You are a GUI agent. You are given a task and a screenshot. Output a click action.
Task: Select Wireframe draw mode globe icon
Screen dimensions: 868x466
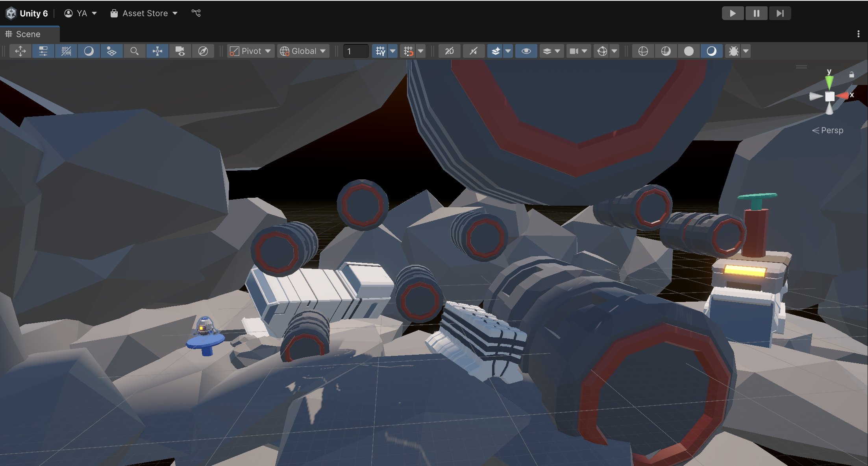pos(643,51)
